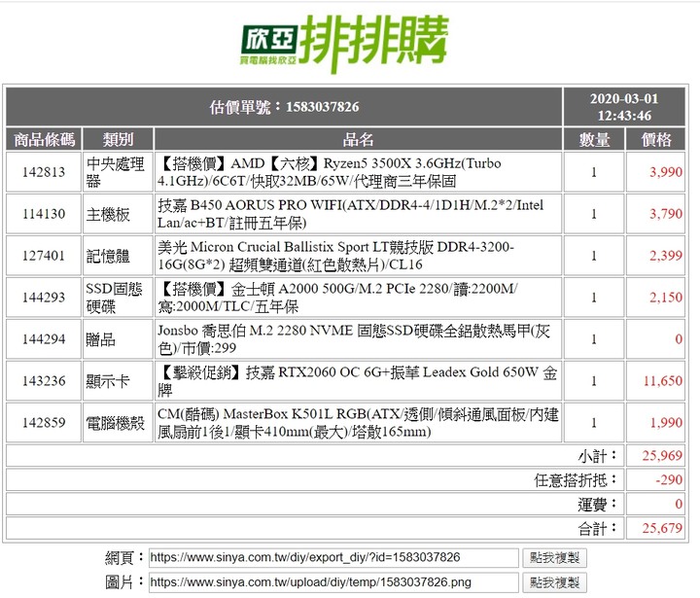Click the 運費： label
The width and height of the screenshot is (700, 598).
(598, 505)
